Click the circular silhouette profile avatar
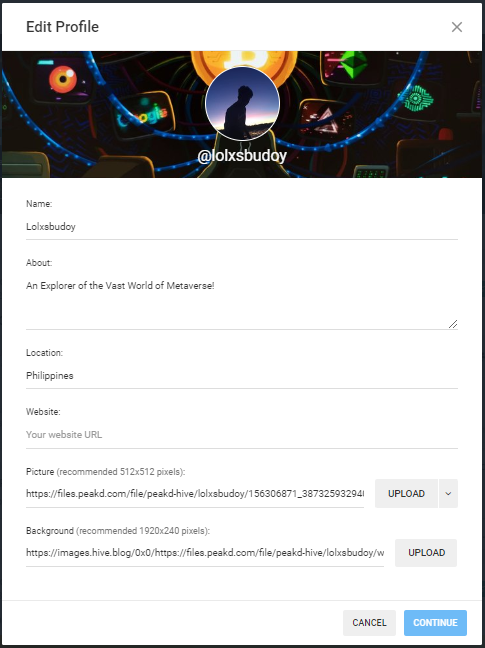 [242, 103]
